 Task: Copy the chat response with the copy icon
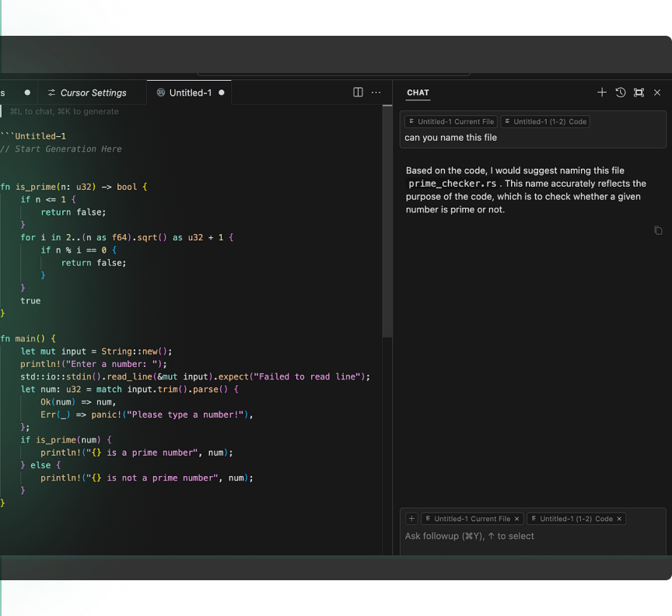click(658, 231)
